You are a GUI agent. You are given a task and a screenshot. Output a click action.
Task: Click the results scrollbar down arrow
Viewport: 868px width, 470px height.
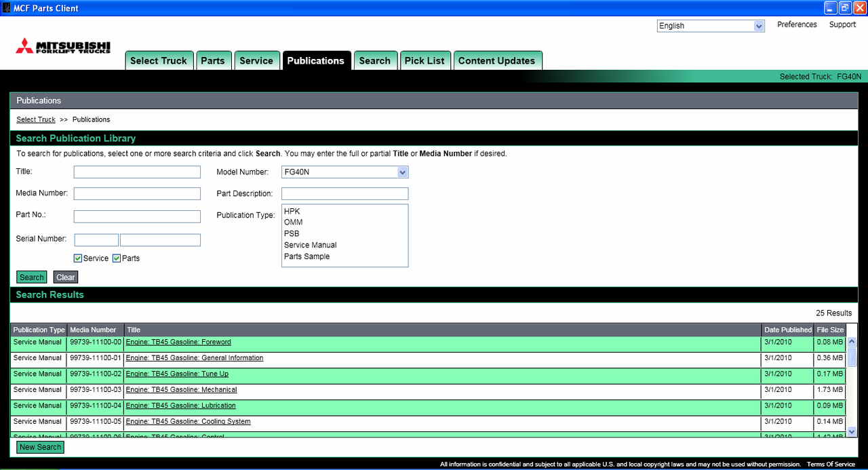point(852,431)
